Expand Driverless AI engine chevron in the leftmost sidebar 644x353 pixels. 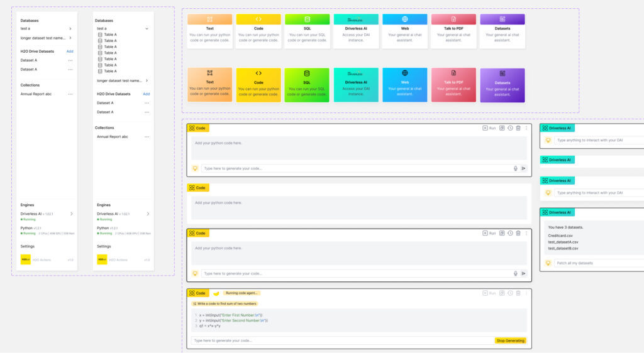tap(71, 214)
